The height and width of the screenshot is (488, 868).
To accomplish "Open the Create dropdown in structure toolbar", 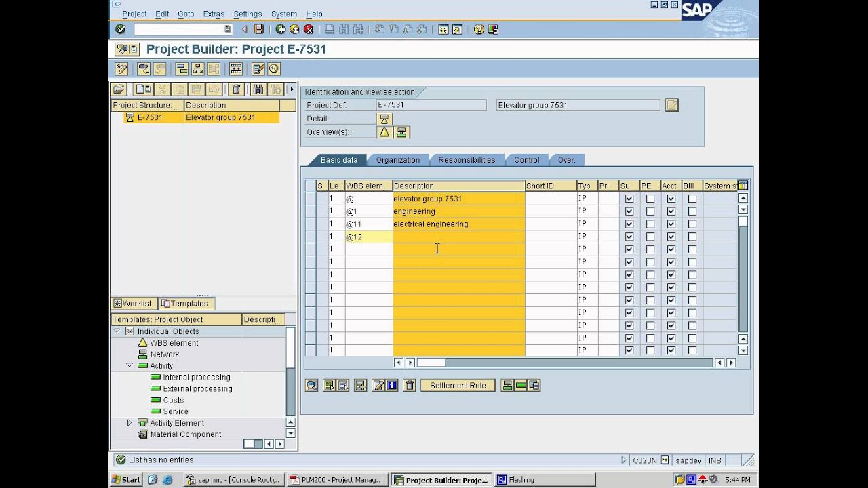I will (x=143, y=89).
